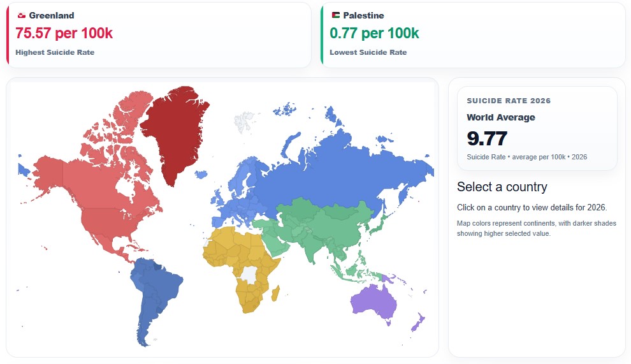Click the World Average label
This screenshot has height=364, width=631.
click(501, 117)
